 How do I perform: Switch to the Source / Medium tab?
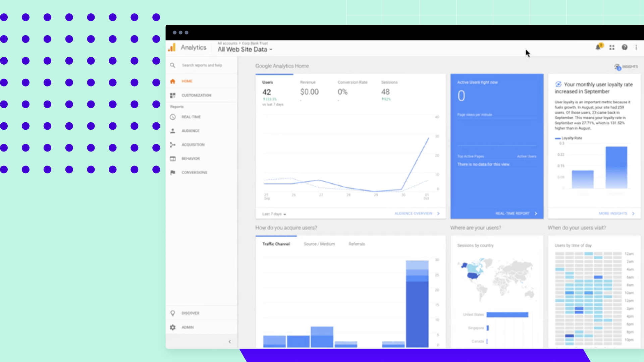[x=319, y=244]
